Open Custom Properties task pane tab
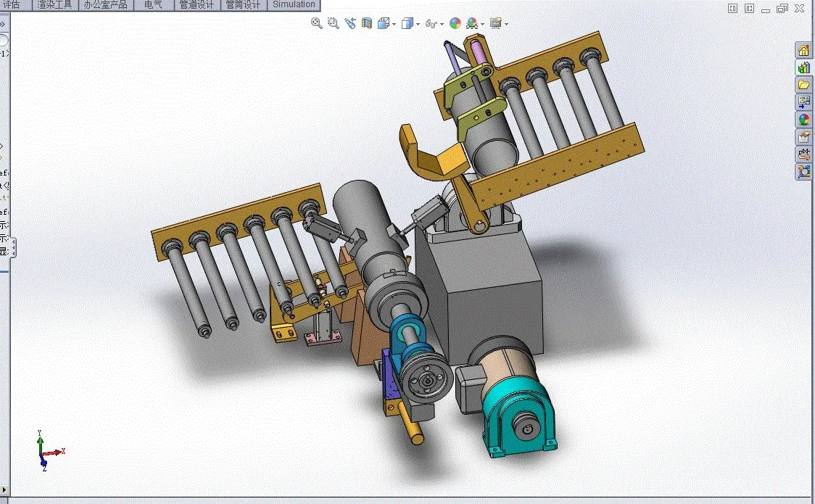The image size is (815, 504). [x=803, y=136]
